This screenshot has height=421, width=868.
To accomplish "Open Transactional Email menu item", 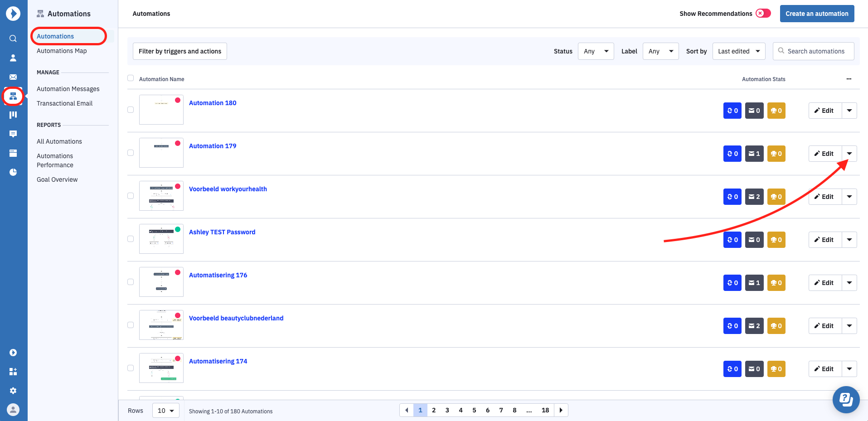I will (x=64, y=103).
